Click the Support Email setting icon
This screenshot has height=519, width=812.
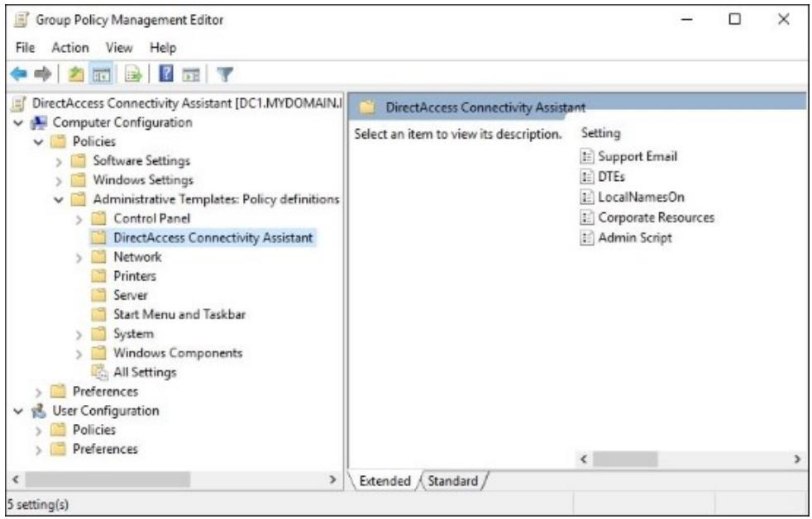pyautogui.click(x=587, y=156)
